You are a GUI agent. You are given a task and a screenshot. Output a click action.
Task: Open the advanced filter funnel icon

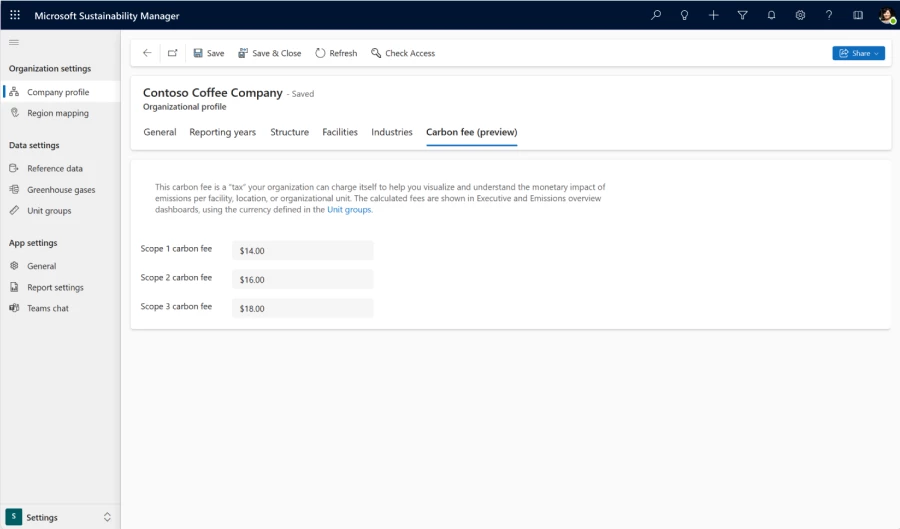pyautogui.click(x=742, y=15)
